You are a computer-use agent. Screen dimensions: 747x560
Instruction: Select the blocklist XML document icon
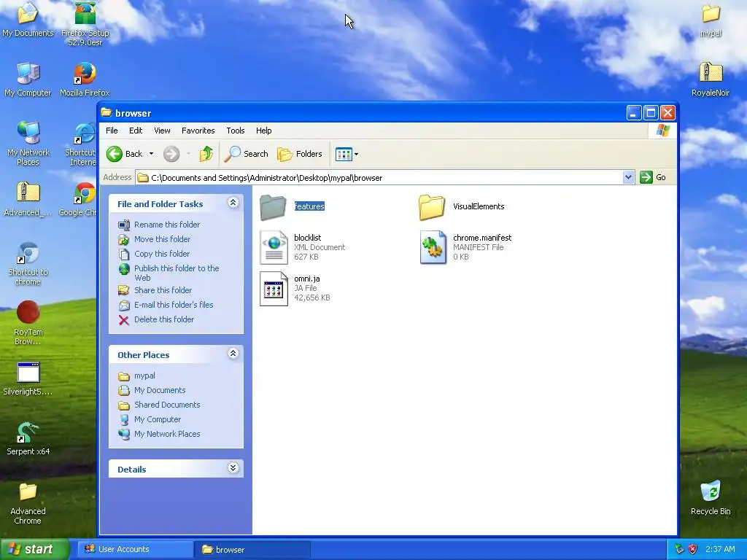(x=274, y=247)
